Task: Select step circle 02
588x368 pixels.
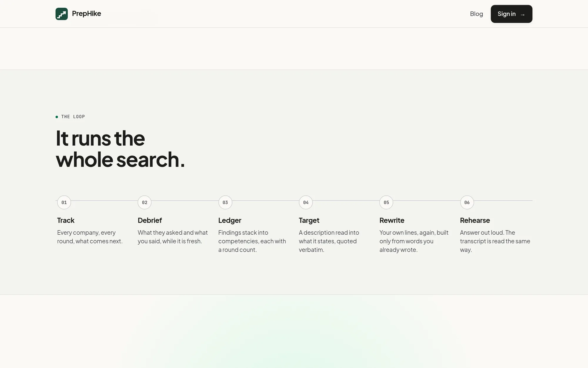Action: click(145, 202)
